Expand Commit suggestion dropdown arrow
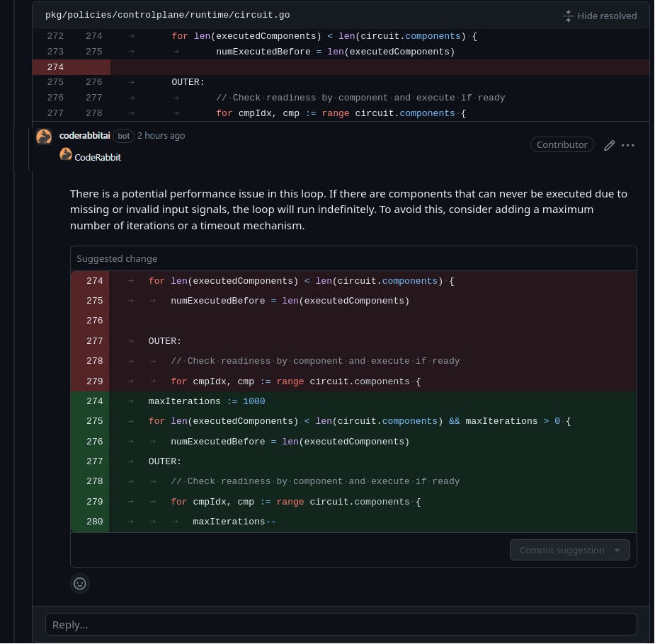The height and width of the screenshot is (644, 655). [x=617, y=550]
